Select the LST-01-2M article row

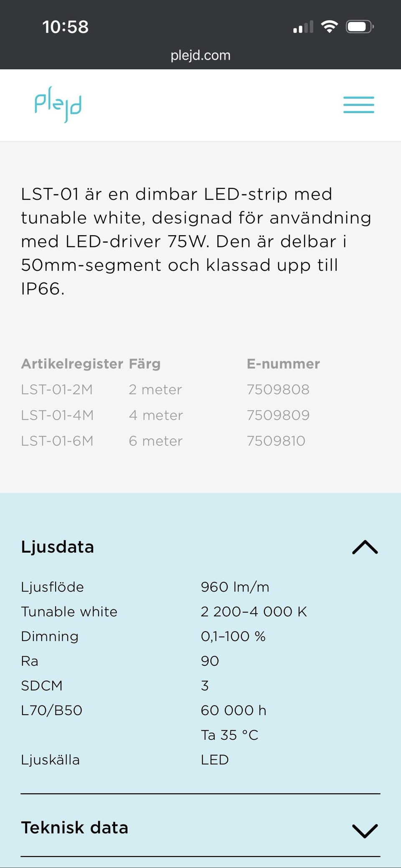[57, 390]
